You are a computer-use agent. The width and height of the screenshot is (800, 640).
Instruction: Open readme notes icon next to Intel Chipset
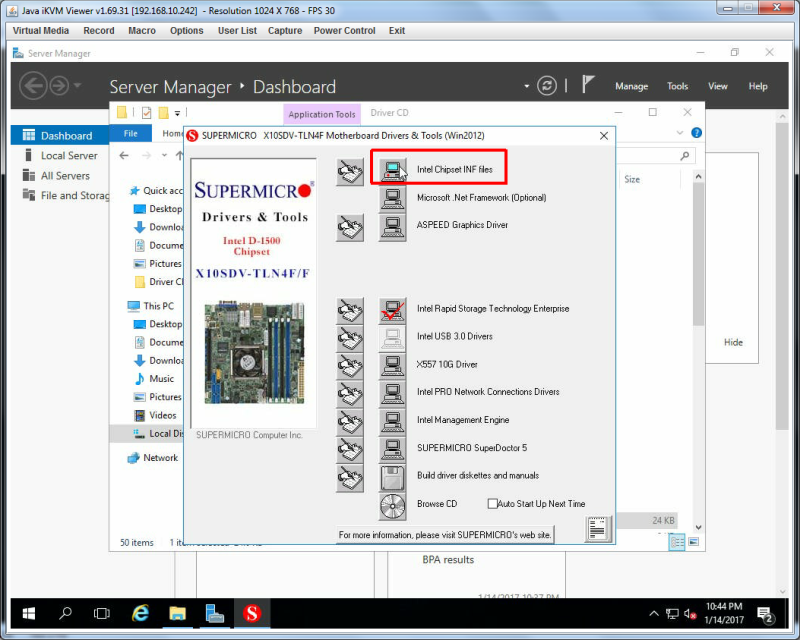350,171
